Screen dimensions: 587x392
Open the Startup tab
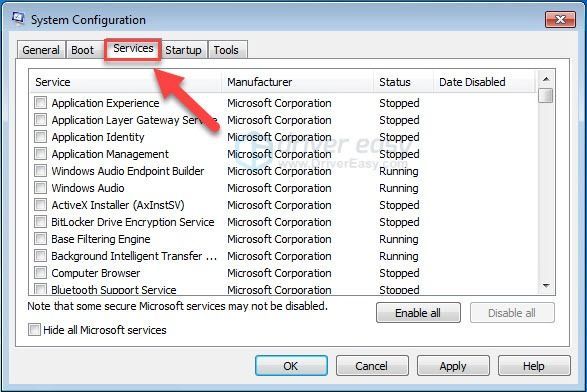pyautogui.click(x=183, y=50)
